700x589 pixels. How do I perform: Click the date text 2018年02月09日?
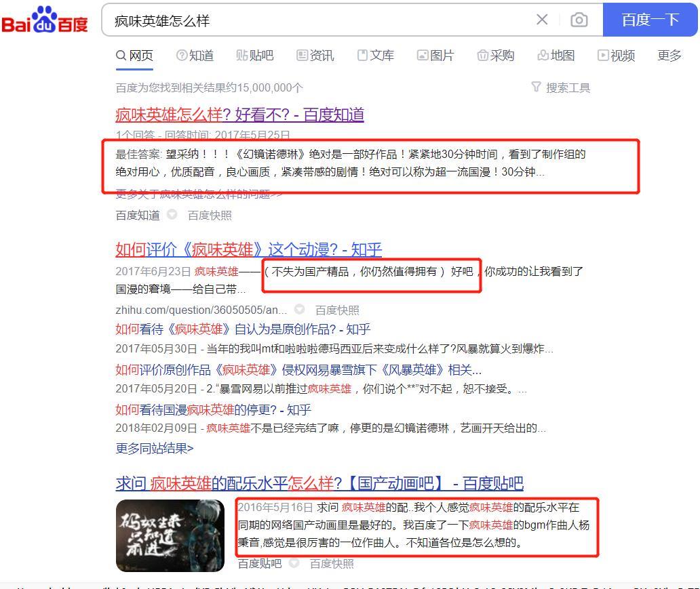(x=156, y=428)
